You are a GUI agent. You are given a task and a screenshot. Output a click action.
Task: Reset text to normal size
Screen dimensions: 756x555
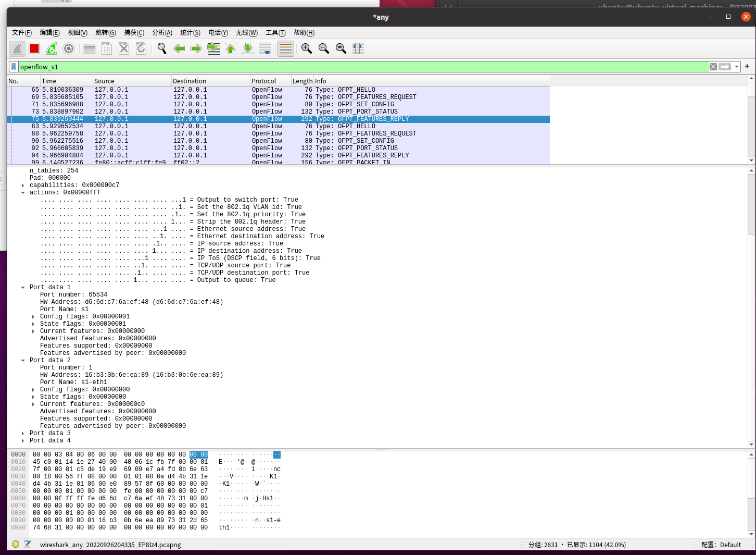[341, 48]
